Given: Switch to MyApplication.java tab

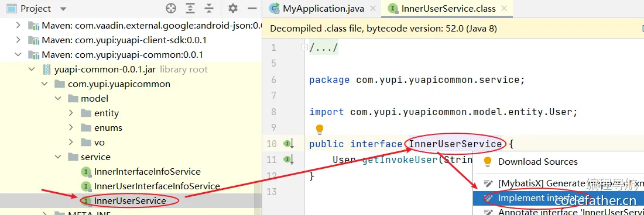Looking at the screenshot, I should [323, 9].
